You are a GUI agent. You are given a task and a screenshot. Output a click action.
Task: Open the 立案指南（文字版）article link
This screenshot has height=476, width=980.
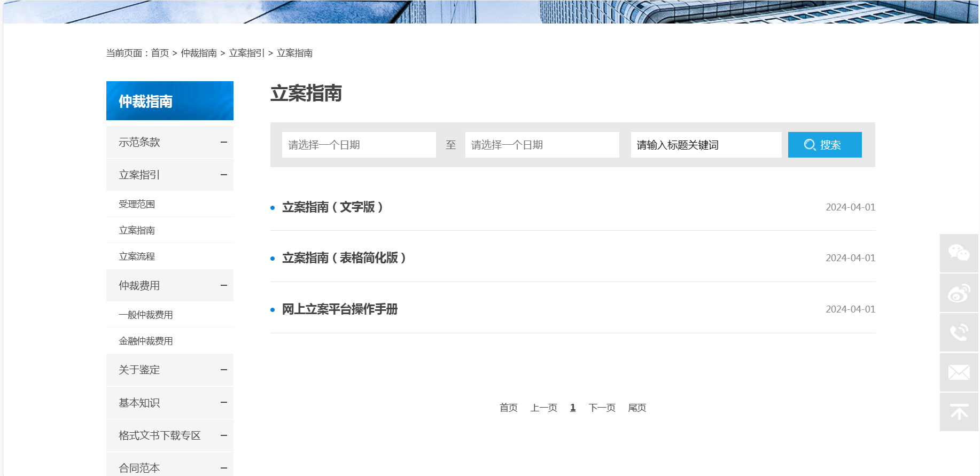(x=332, y=207)
